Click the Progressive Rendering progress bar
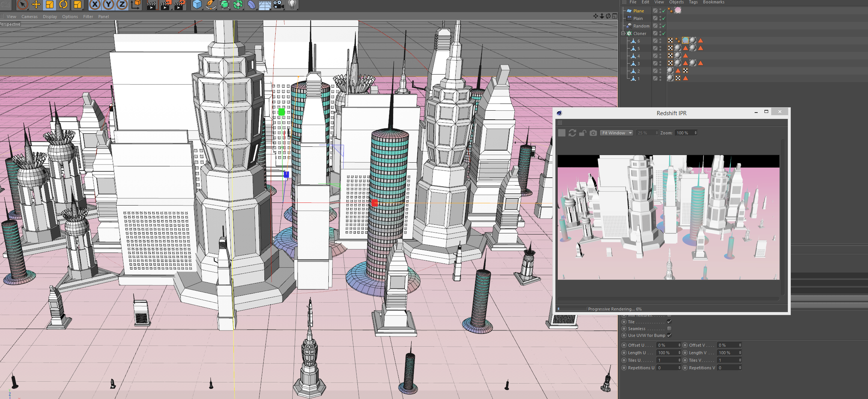The height and width of the screenshot is (399, 868). pyautogui.click(x=572, y=309)
